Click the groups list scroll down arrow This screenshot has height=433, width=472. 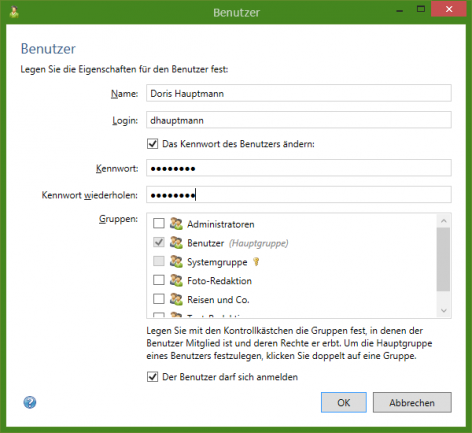(x=443, y=310)
